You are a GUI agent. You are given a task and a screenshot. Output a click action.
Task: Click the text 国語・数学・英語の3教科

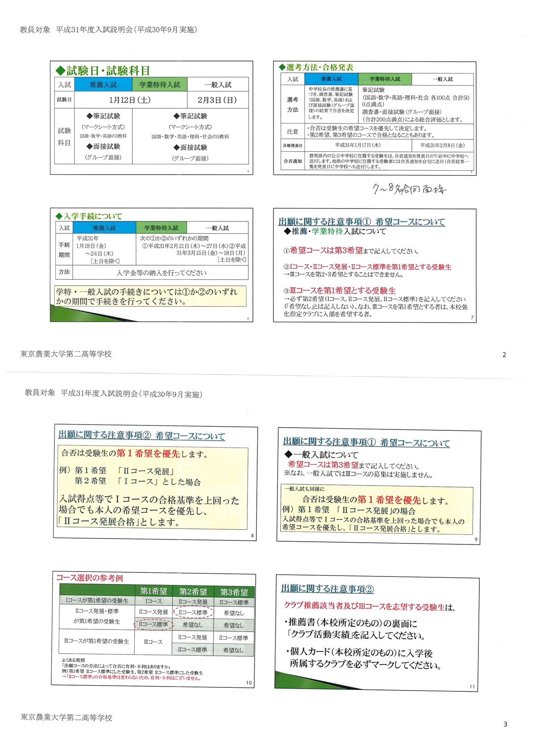103,136
